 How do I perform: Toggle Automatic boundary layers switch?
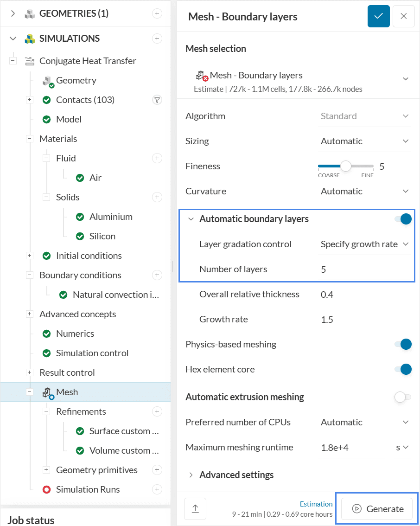coord(403,219)
